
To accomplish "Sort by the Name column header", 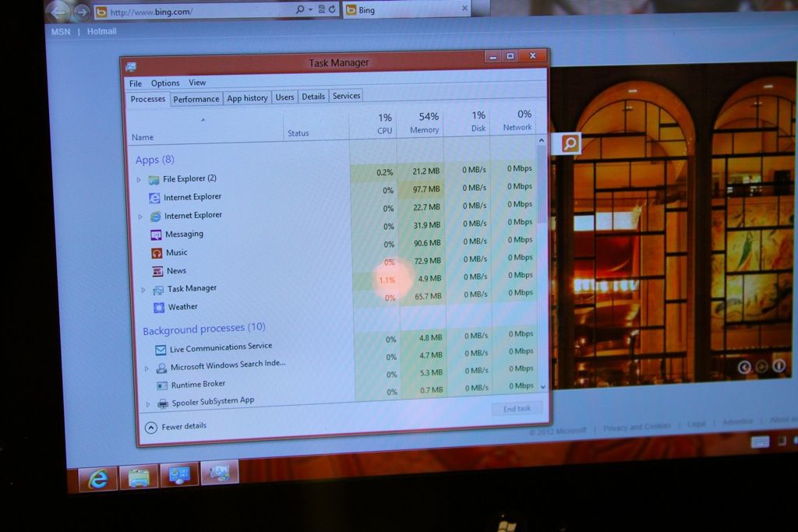I will click(x=205, y=129).
